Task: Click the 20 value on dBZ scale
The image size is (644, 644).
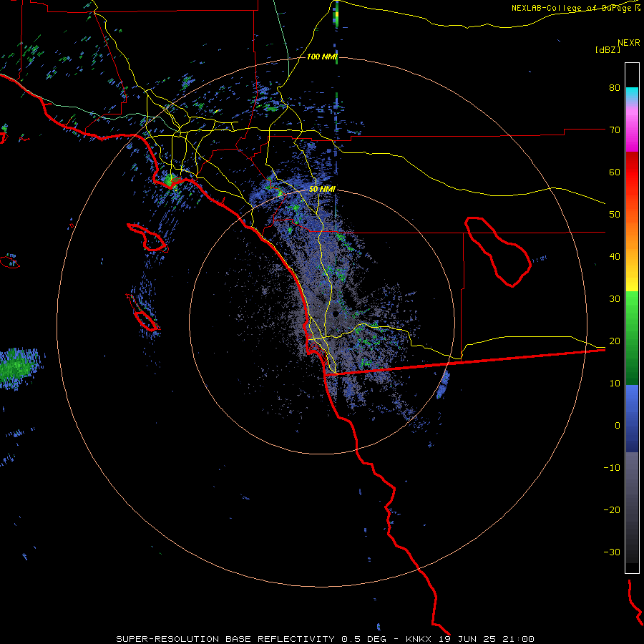Action: click(x=615, y=341)
